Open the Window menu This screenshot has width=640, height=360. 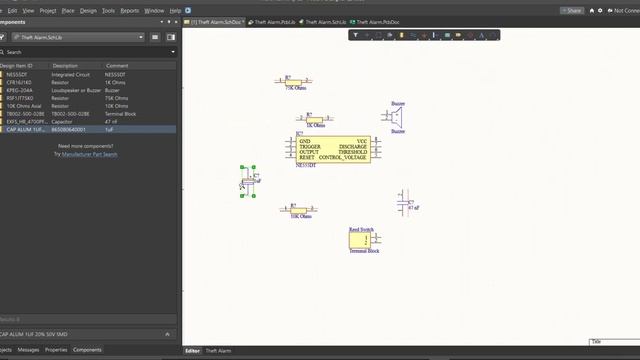[x=154, y=11]
